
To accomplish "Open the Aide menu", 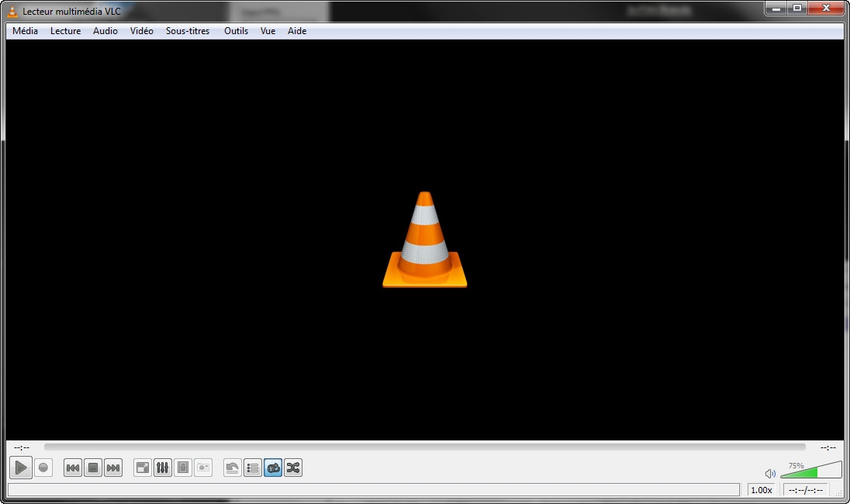I will (x=297, y=31).
